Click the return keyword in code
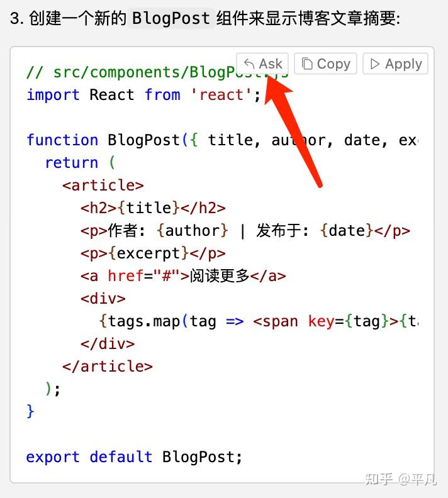The image size is (448, 498). [71, 162]
